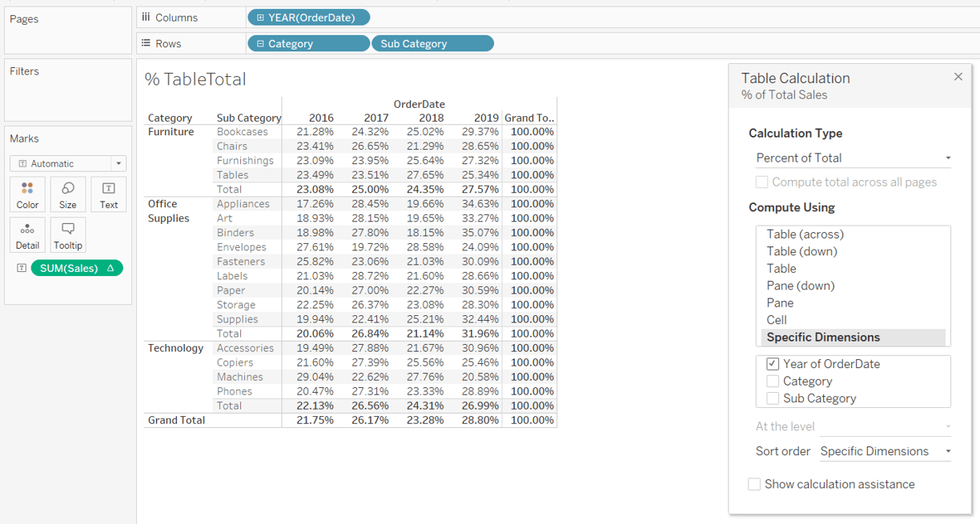Collapse the Category pill minus icon
The height and width of the screenshot is (524, 980).
point(260,44)
